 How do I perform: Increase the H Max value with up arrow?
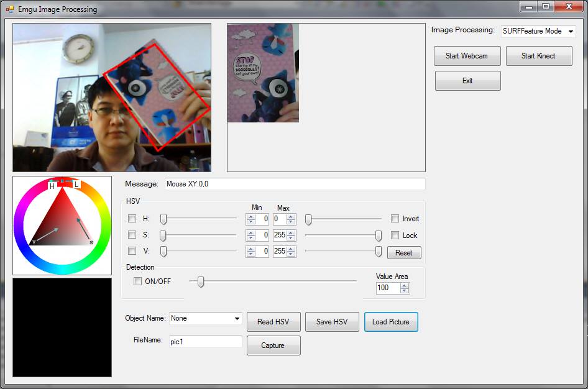pyautogui.click(x=291, y=216)
